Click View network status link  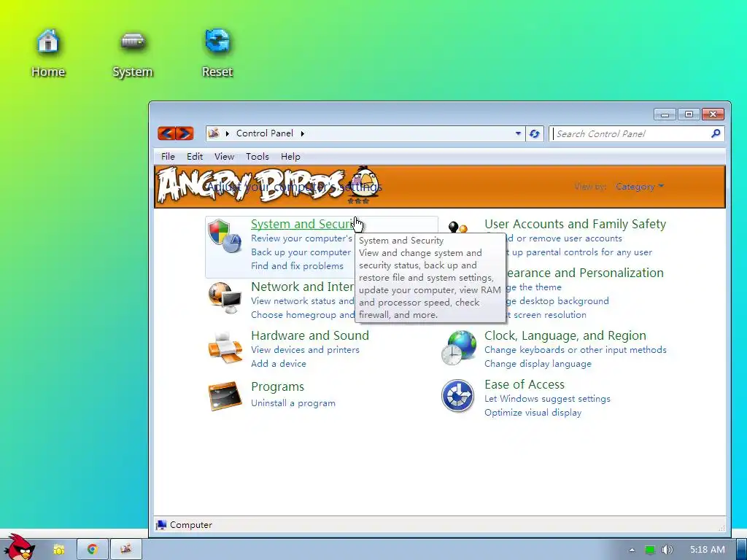point(303,301)
